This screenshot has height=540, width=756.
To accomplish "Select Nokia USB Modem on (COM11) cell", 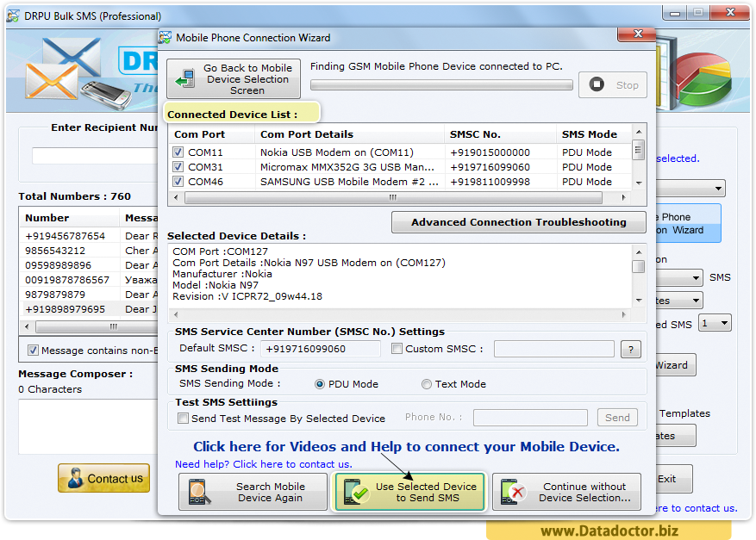I will (x=336, y=152).
